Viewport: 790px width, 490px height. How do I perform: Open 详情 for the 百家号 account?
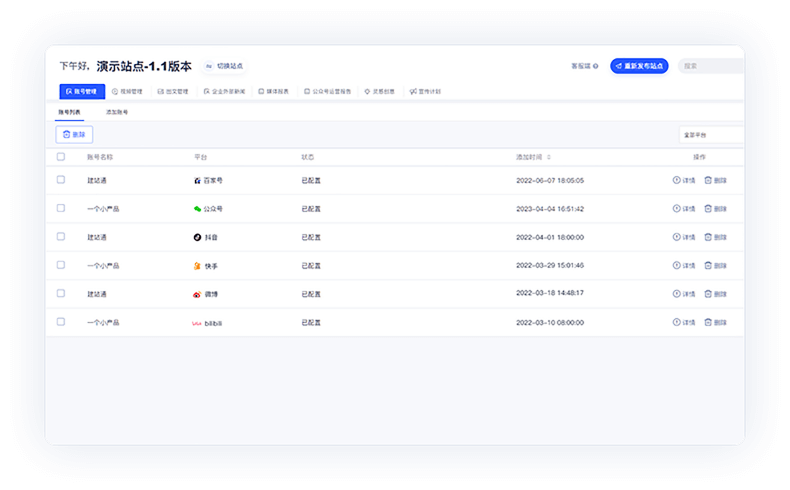pos(684,180)
